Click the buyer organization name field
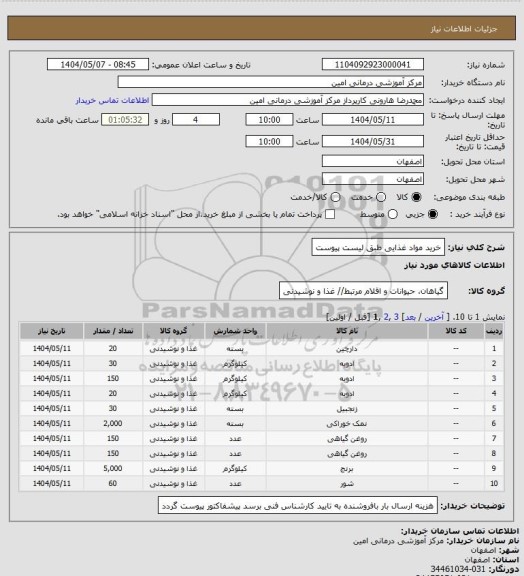 click(270, 82)
